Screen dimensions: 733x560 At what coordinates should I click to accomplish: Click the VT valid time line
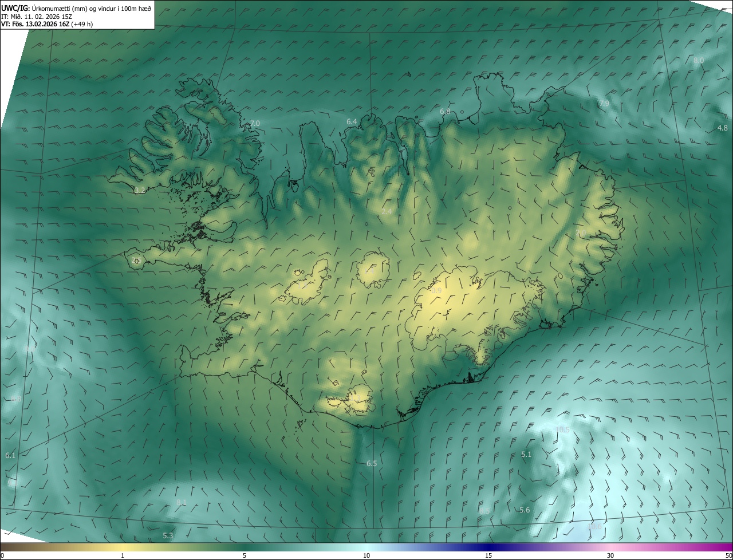point(47,24)
